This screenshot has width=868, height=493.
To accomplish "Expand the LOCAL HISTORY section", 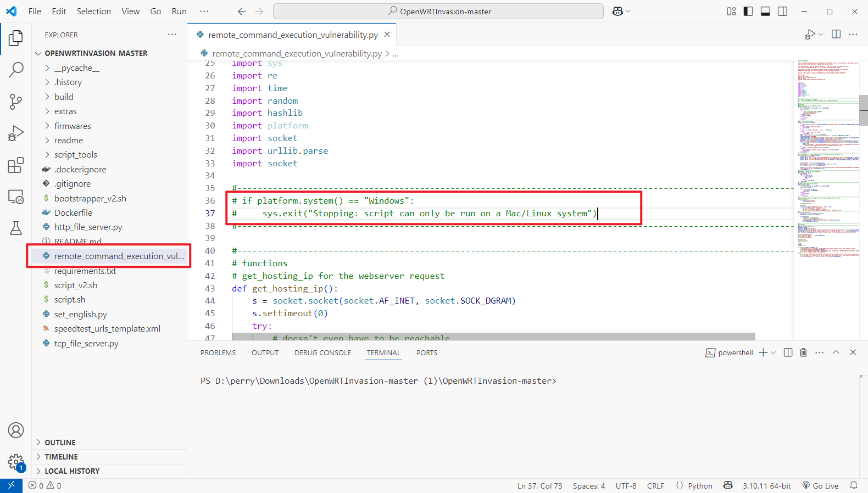I will 109,471.
